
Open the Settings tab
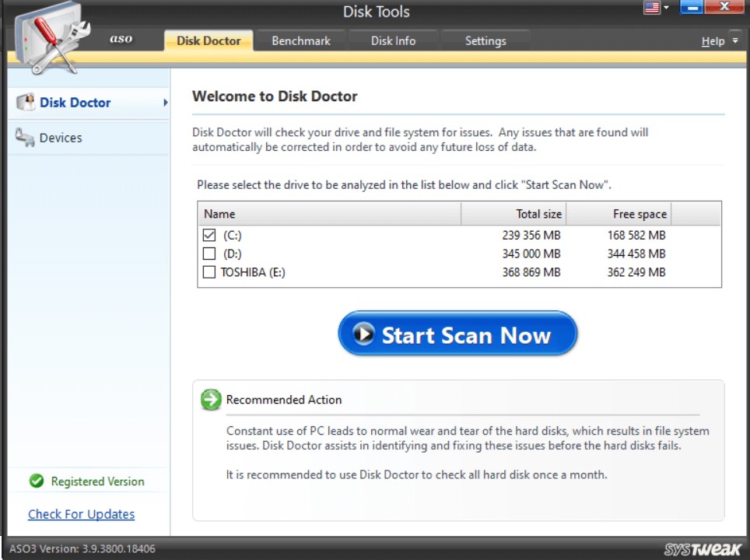(485, 40)
